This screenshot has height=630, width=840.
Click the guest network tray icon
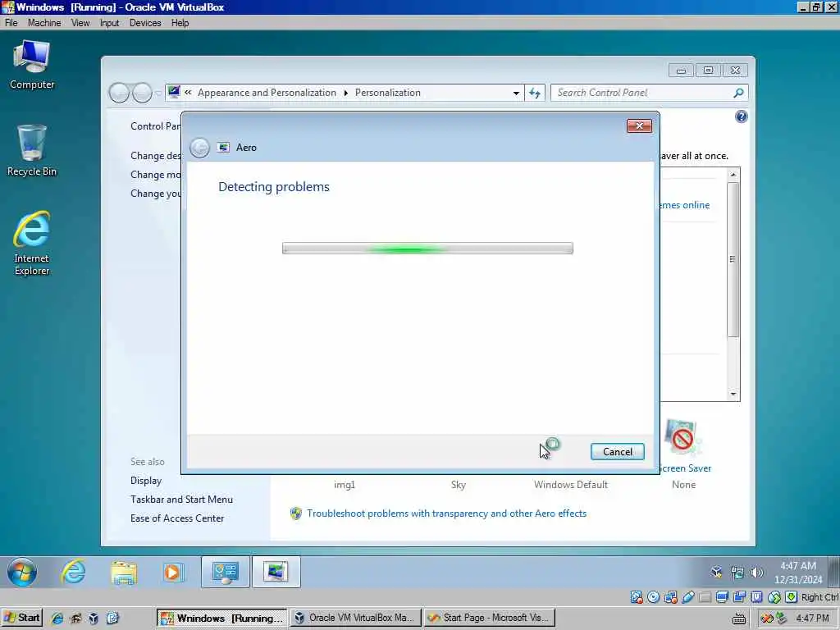[737, 573]
